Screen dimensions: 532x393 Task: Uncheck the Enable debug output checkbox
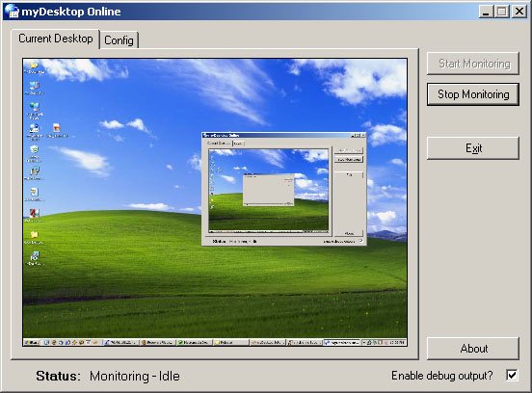coord(512,375)
